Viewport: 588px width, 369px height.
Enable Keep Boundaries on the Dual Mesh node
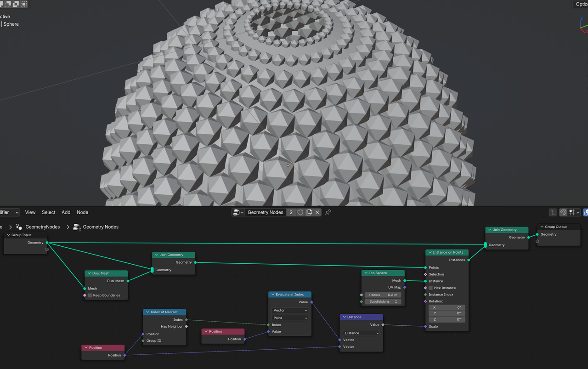90,295
